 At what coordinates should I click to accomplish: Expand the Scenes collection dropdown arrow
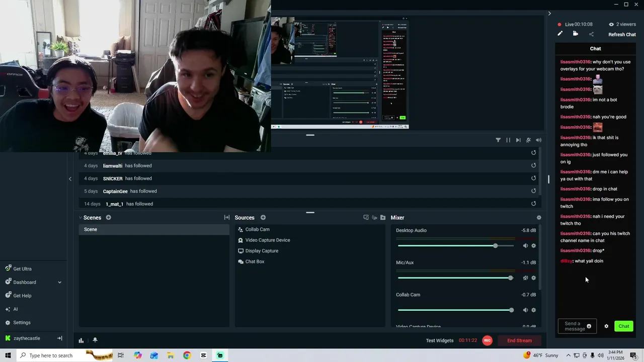point(80,218)
